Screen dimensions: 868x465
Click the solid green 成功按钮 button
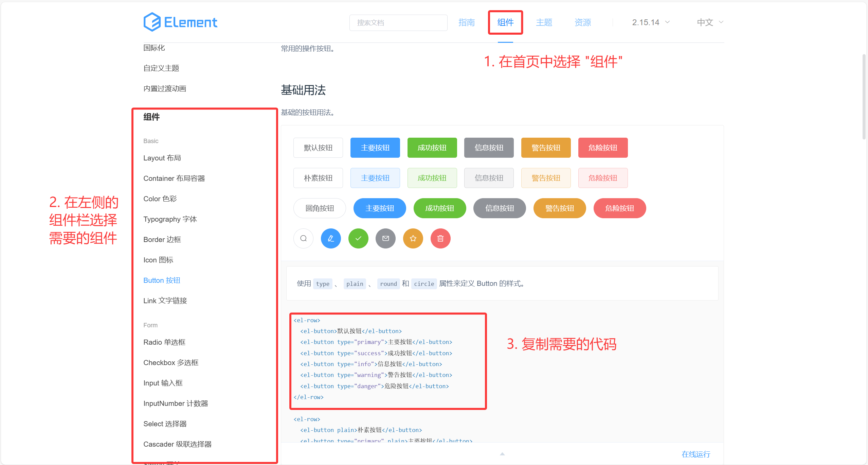coord(432,148)
